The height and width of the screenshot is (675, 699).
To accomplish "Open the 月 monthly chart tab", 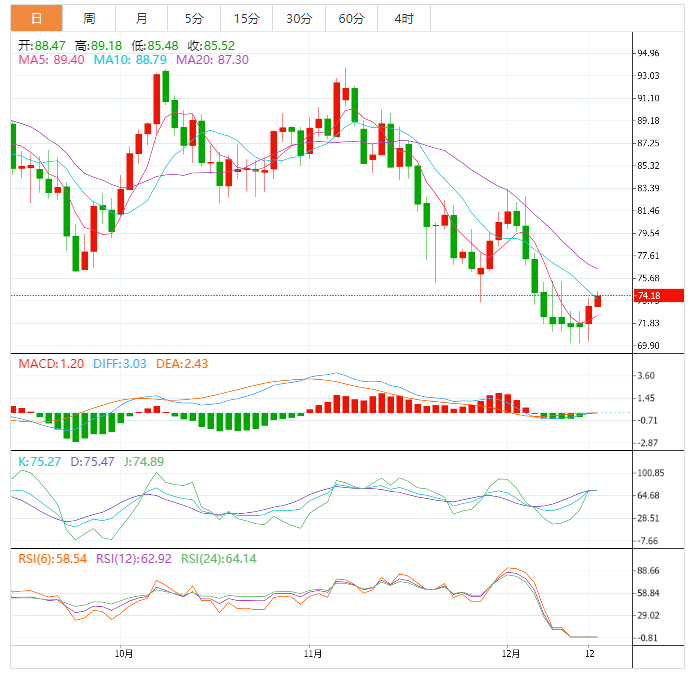I will point(141,18).
